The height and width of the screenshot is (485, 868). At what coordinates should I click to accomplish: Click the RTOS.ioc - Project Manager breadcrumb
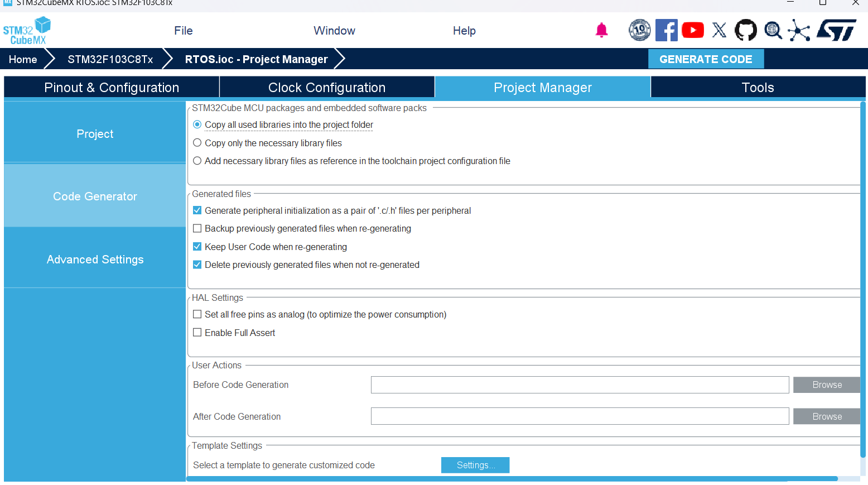pyautogui.click(x=257, y=59)
